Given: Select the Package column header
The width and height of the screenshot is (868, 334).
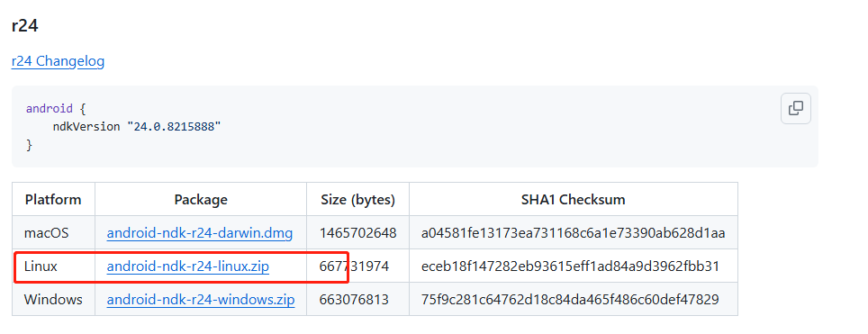Looking at the screenshot, I should (x=201, y=199).
